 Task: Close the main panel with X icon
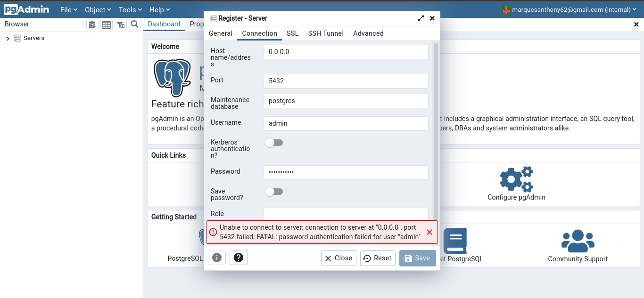[636, 24]
